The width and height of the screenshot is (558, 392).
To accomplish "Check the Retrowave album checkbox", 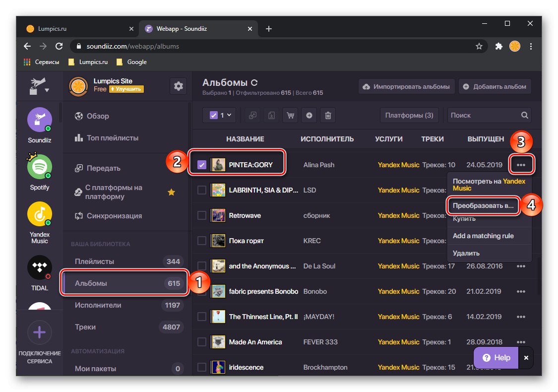I will click(201, 215).
